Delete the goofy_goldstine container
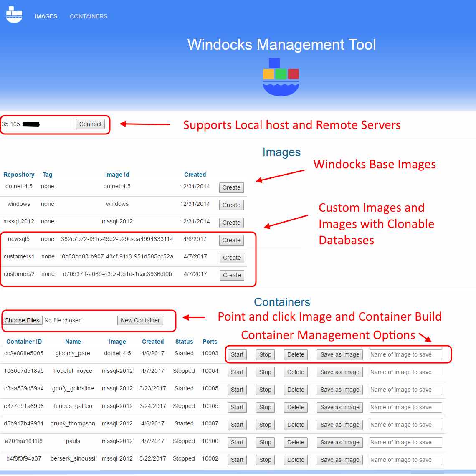Viewport: 476px width, 476px height. 296,390
